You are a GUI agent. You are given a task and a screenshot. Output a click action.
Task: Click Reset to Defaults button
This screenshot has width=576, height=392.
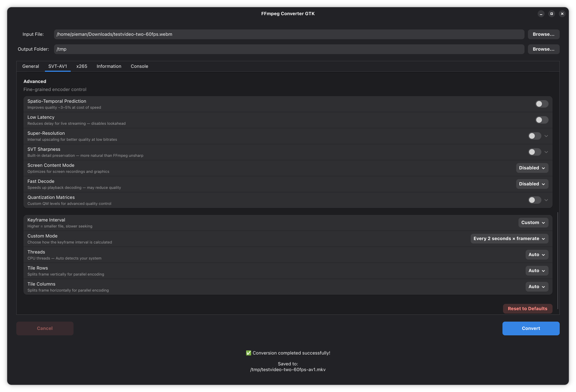[x=527, y=309]
